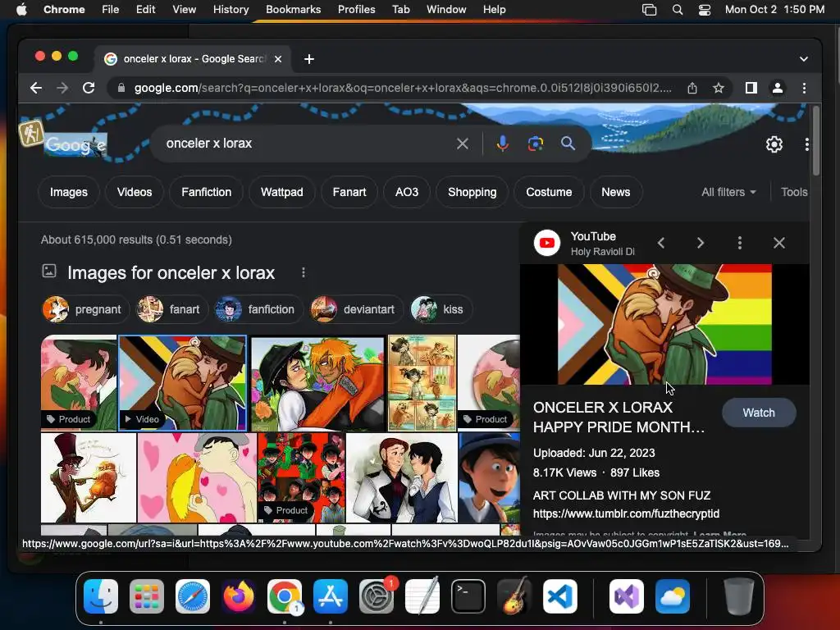This screenshot has height=630, width=840.
Task: Open the tumblr fuzthecryptid link
Action: pyautogui.click(x=626, y=514)
